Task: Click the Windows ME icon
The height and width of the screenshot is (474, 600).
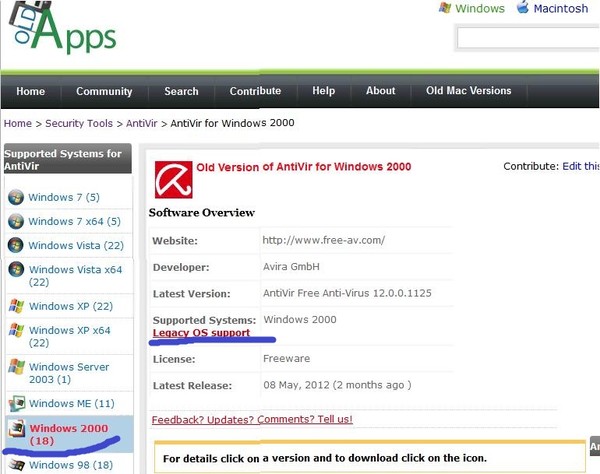Action: click(16, 403)
